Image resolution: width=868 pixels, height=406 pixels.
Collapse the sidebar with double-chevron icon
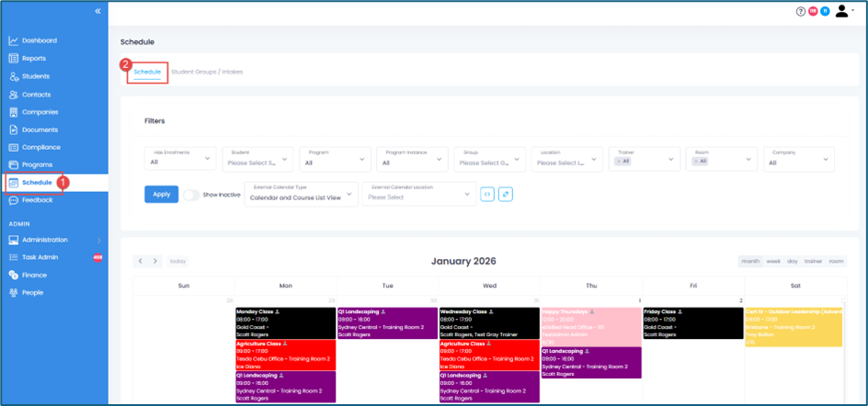(x=97, y=11)
